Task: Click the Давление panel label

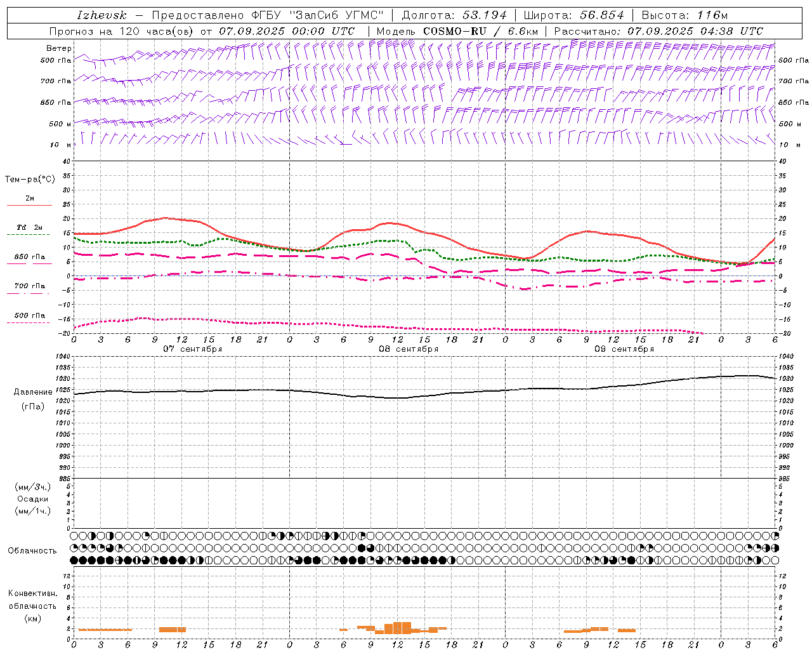Action: (33, 392)
